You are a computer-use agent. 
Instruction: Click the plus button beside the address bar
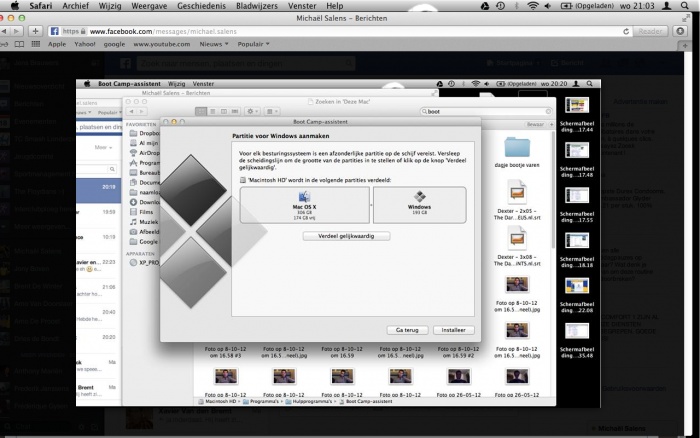[x=35, y=31]
